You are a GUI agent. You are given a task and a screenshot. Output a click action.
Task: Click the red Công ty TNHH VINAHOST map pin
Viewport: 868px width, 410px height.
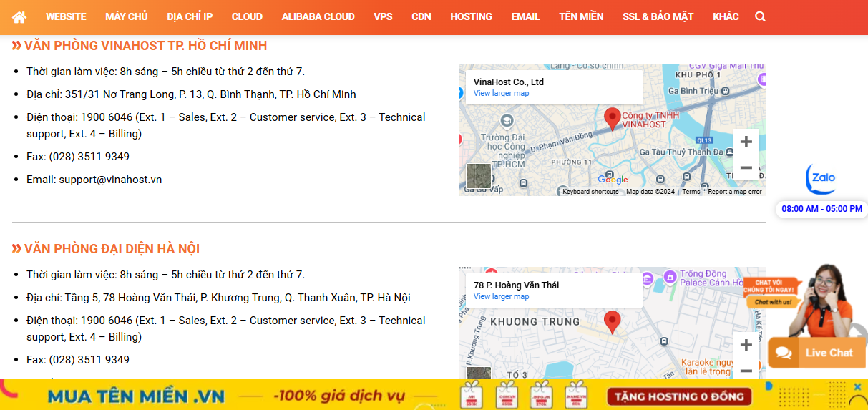point(612,119)
